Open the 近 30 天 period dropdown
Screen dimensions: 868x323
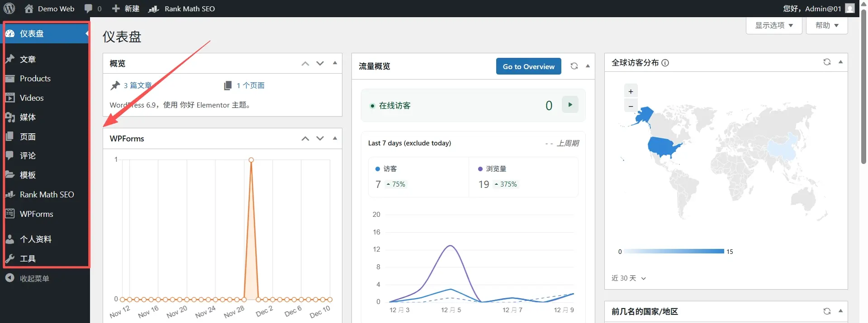coord(629,278)
